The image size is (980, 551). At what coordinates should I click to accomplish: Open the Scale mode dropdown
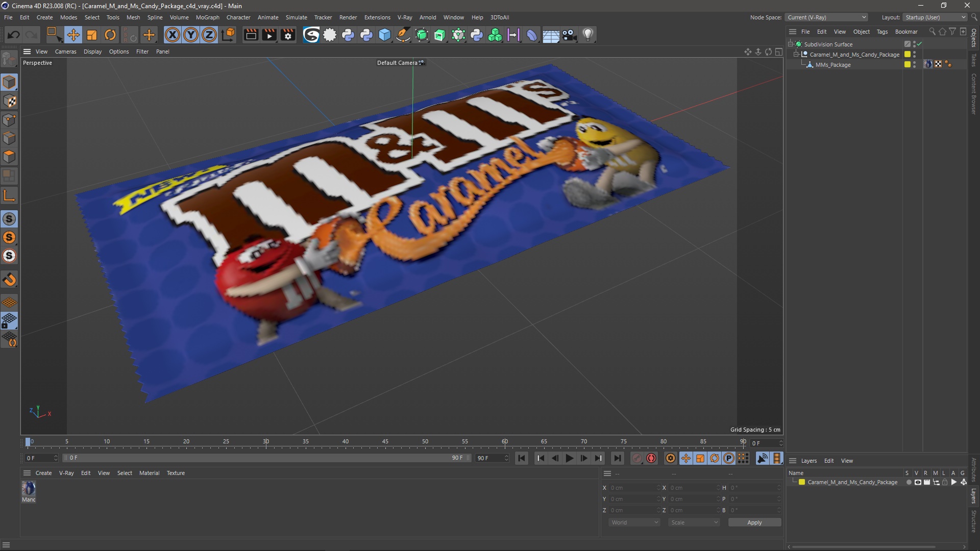click(x=694, y=522)
